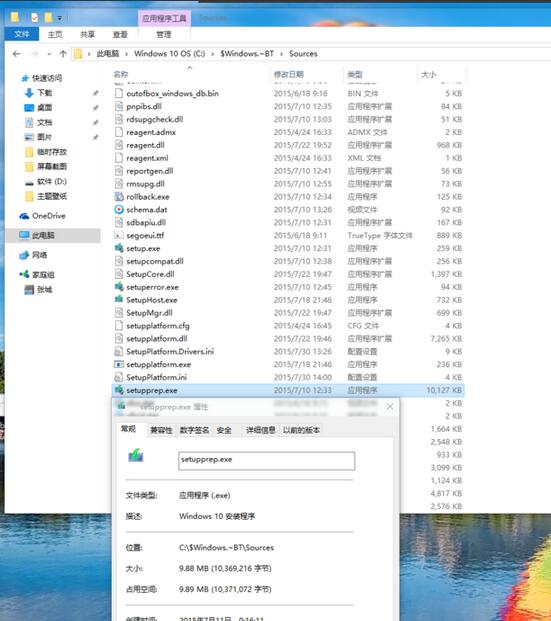551x621 pixels.
Task: Select 家庭组 in the navigation pane
Action: (43, 274)
